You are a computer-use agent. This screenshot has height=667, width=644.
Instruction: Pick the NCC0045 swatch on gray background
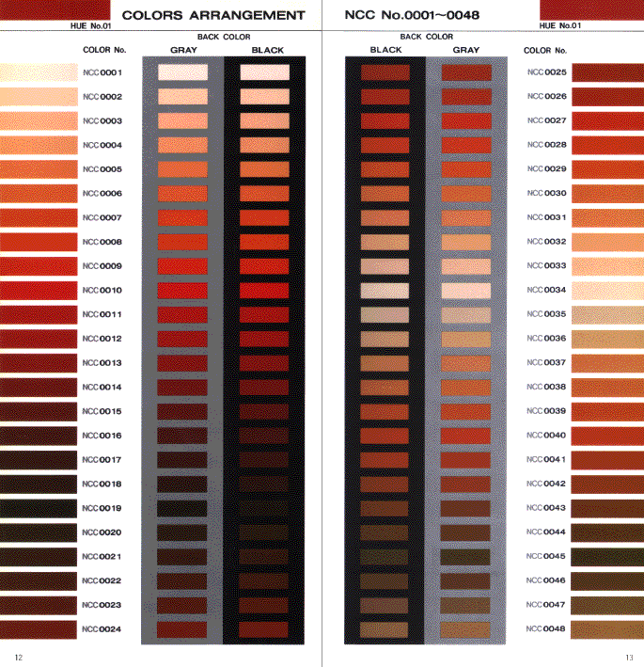click(465, 557)
